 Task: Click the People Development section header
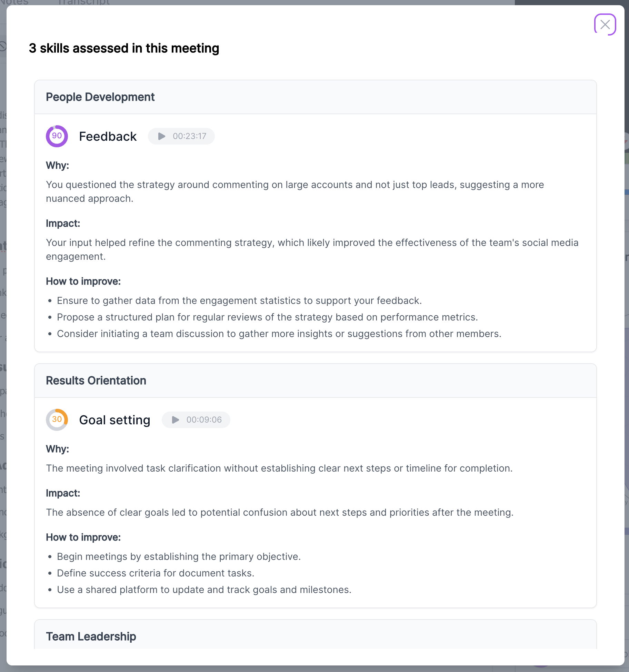(x=100, y=97)
